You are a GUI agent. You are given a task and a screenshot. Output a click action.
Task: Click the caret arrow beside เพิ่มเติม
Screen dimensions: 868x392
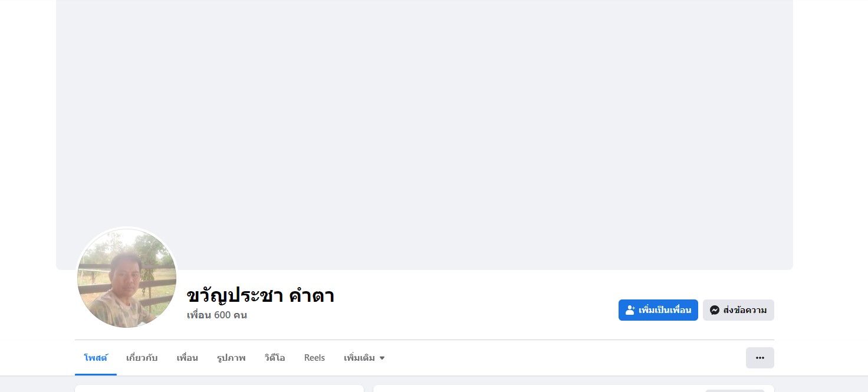[x=382, y=358]
